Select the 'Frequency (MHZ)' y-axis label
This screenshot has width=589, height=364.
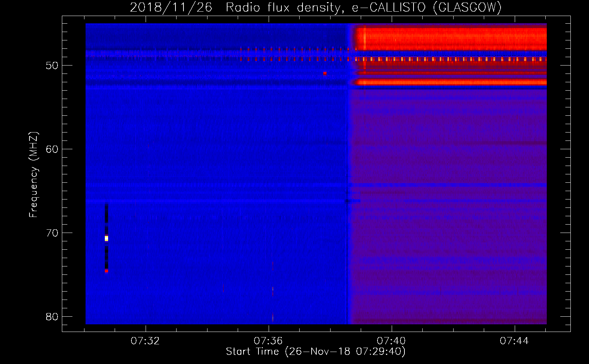point(33,175)
